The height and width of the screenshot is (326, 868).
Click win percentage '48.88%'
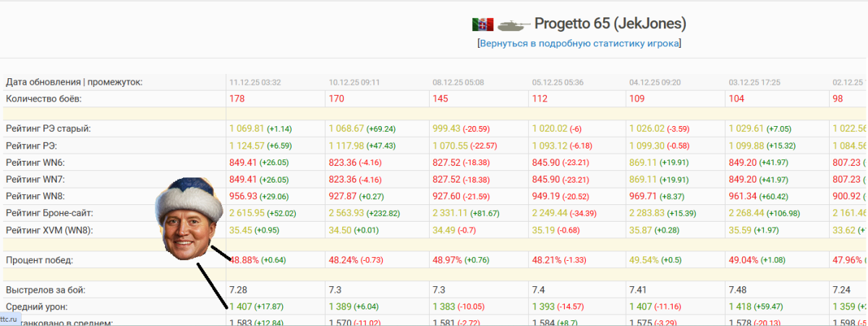click(x=244, y=259)
